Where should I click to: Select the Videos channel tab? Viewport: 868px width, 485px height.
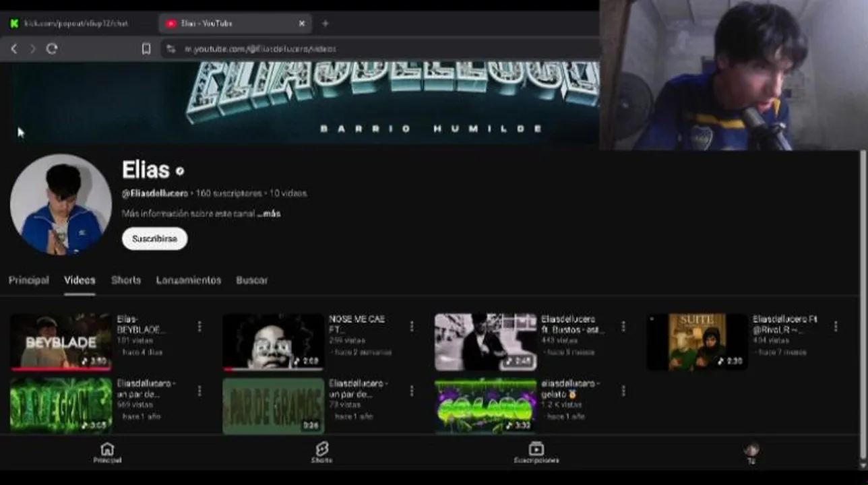tap(80, 280)
